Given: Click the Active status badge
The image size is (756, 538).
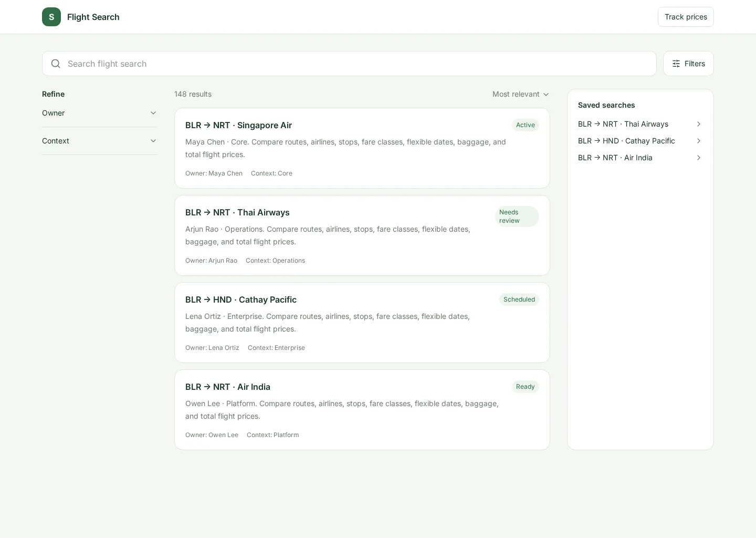Looking at the screenshot, I should coord(526,125).
